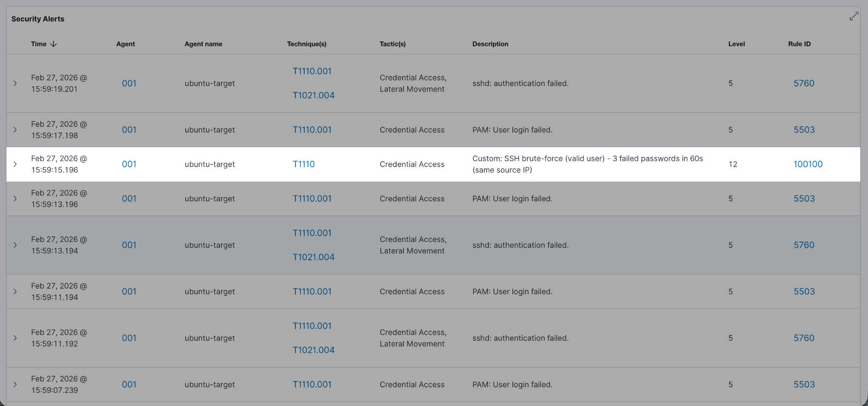Click the Description column header

click(490, 44)
